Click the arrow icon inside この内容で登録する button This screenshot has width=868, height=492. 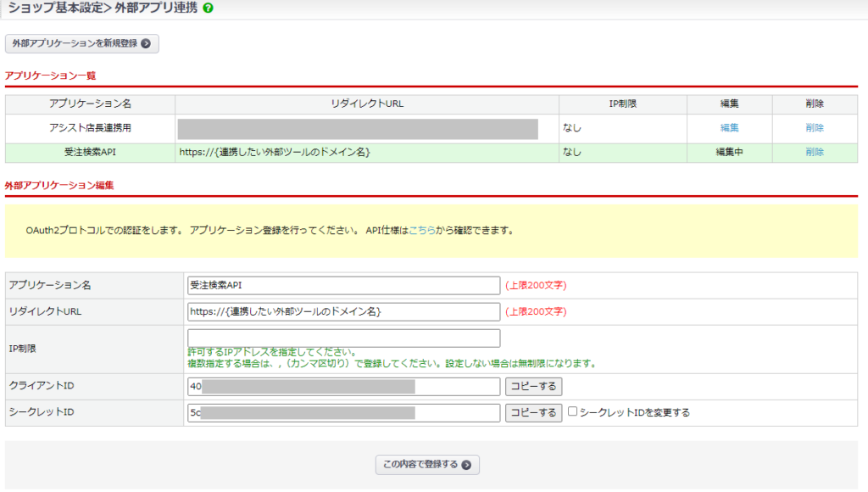pos(468,465)
